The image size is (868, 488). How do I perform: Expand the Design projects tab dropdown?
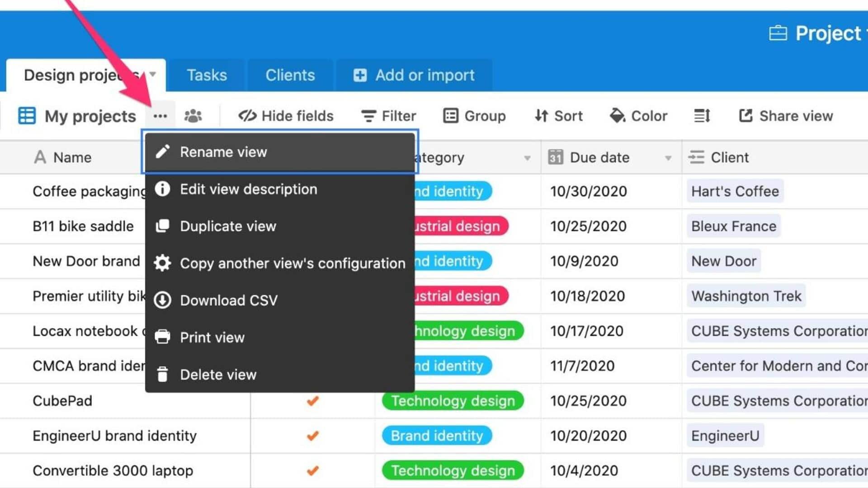pyautogui.click(x=152, y=75)
